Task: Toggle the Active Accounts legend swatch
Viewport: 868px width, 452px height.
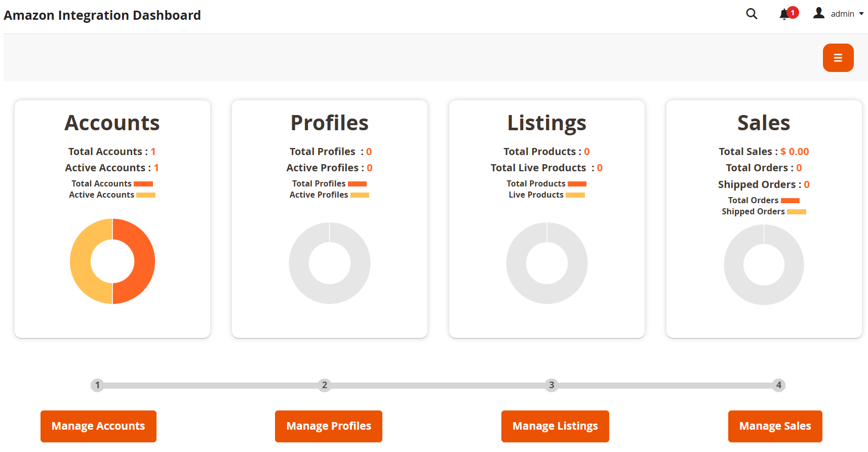Action: click(x=146, y=195)
